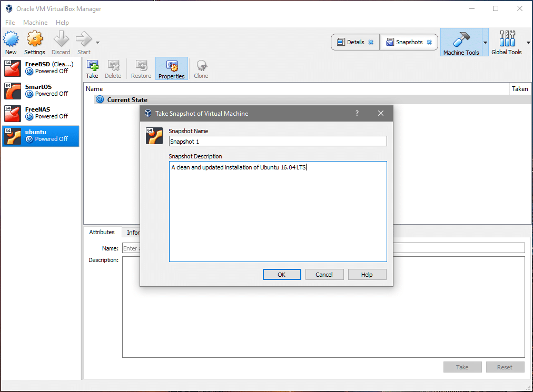Select the FreeNAS virtual machine
Screen dimensions: 533x392
41,113
